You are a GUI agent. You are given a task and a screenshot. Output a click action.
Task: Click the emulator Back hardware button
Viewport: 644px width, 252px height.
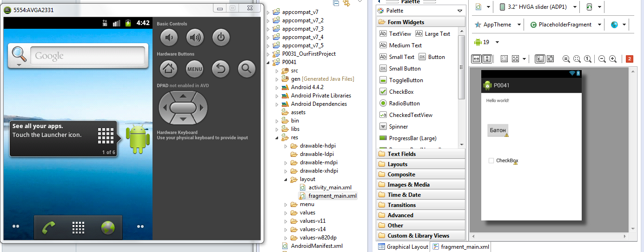point(221,69)
